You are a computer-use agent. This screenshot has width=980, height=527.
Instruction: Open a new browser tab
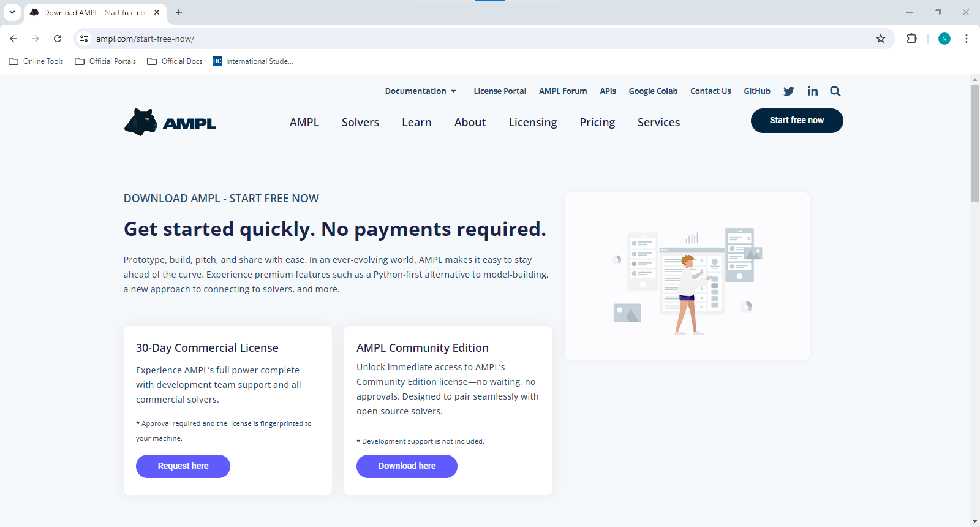tap(179, 12)
